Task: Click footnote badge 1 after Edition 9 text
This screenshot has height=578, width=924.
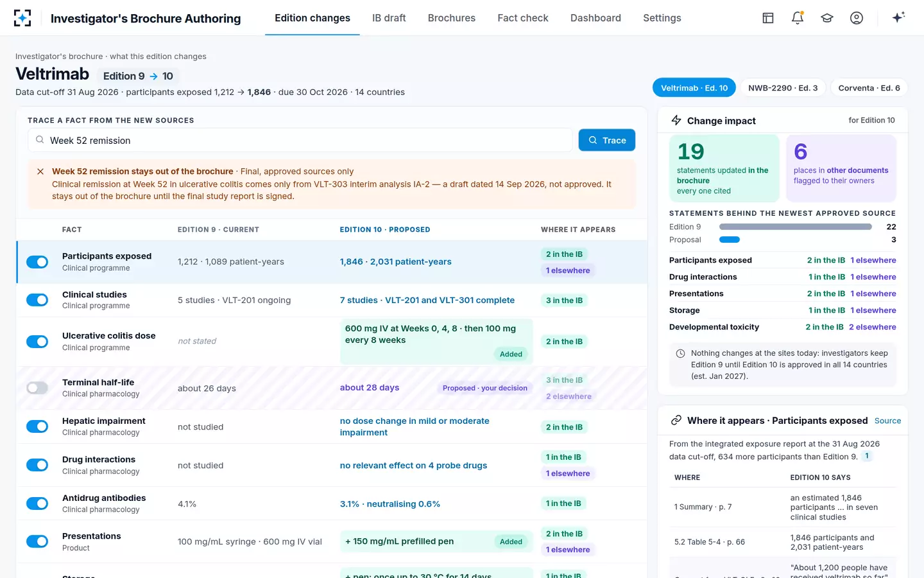Action: (867, 456)
